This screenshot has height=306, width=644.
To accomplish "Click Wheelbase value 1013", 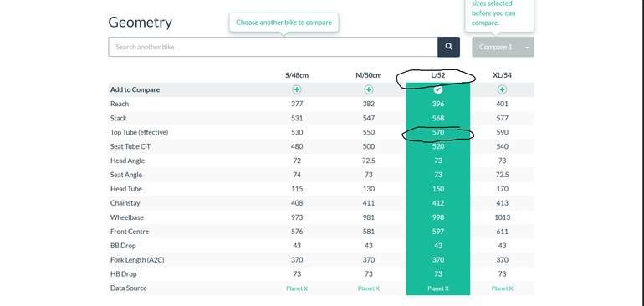I will click(x=502, y=217).
